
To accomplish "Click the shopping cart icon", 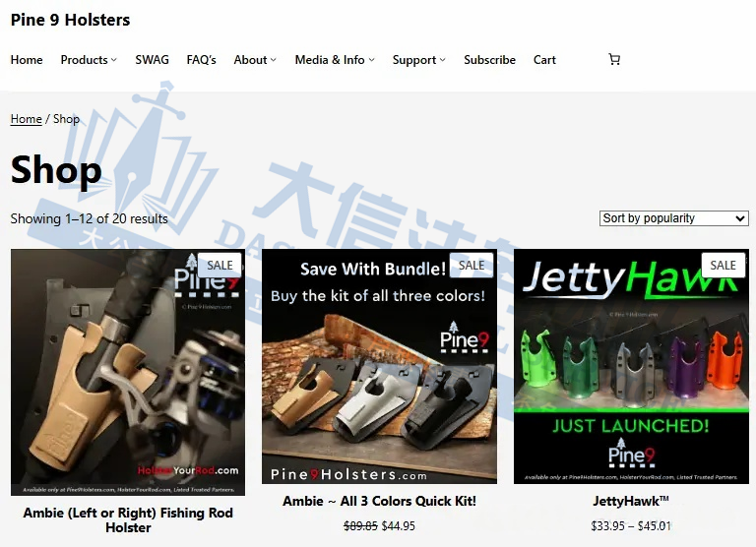I will point(614,59).
